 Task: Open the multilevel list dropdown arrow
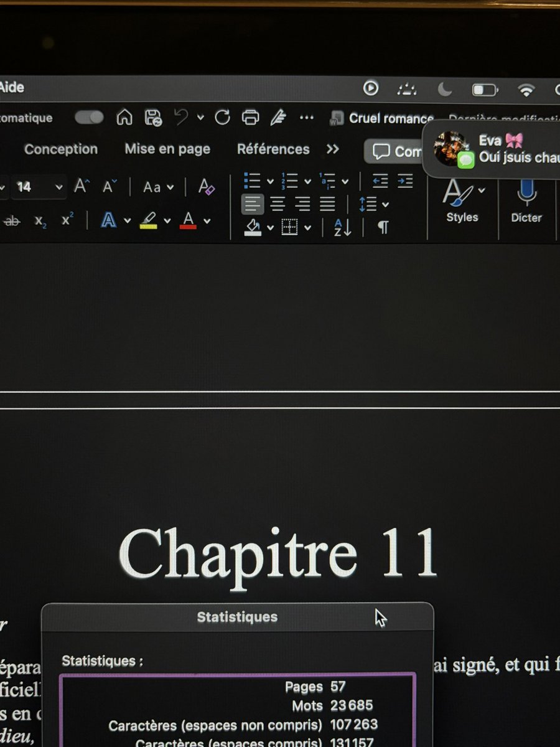pos(345,181)
